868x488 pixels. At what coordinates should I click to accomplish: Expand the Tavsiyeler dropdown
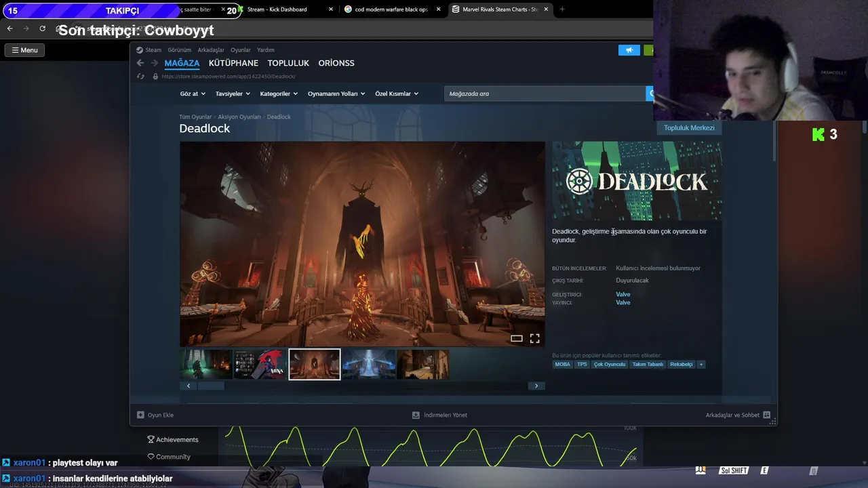233,94
